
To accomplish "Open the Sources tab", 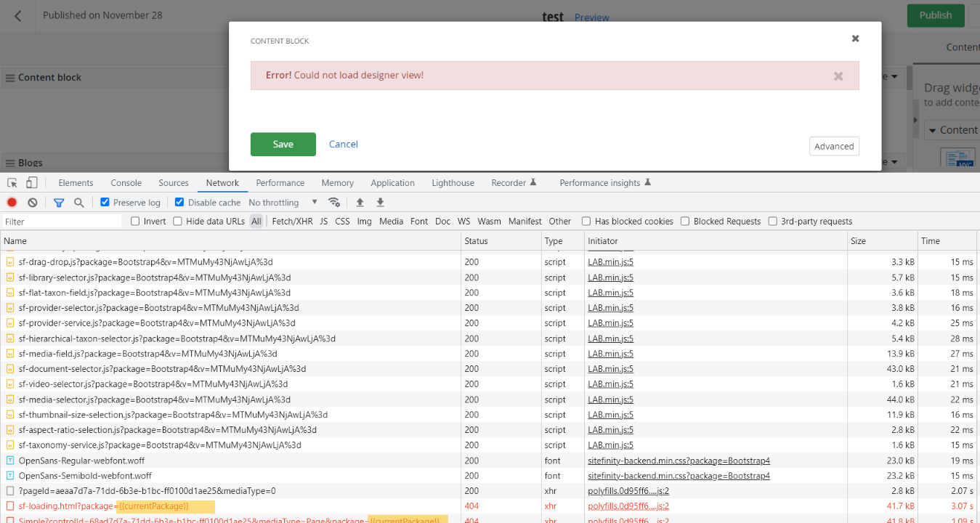I will tap(174, 183).
